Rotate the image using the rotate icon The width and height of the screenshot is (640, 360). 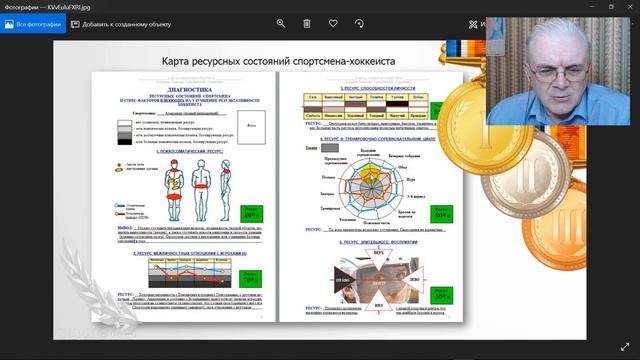pyautogui.click(x=359, y=24)
